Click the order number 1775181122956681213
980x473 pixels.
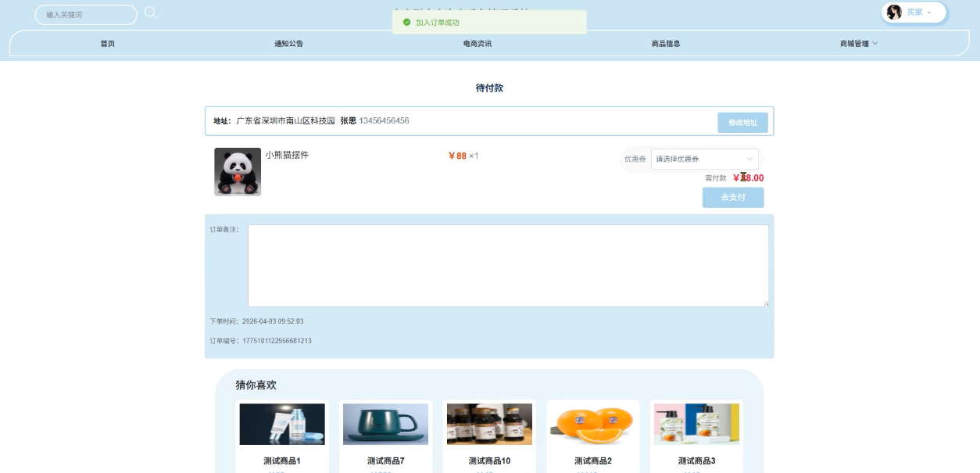(277, 341)
